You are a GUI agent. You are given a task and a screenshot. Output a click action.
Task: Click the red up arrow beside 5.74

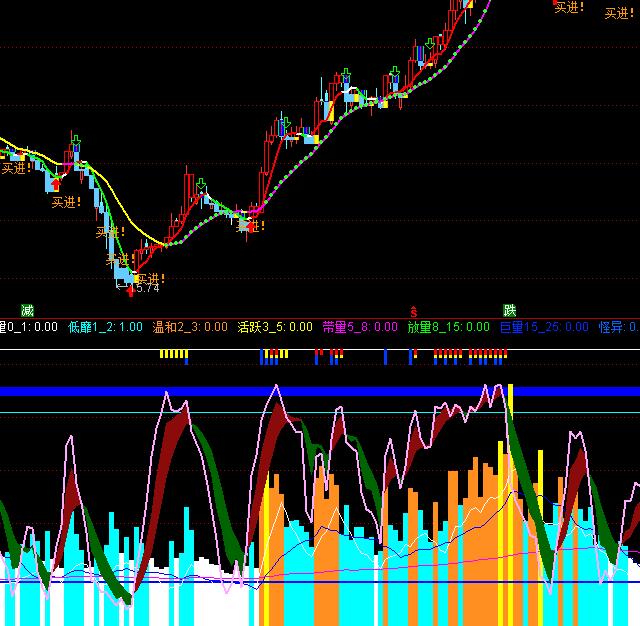click(130, 290)
